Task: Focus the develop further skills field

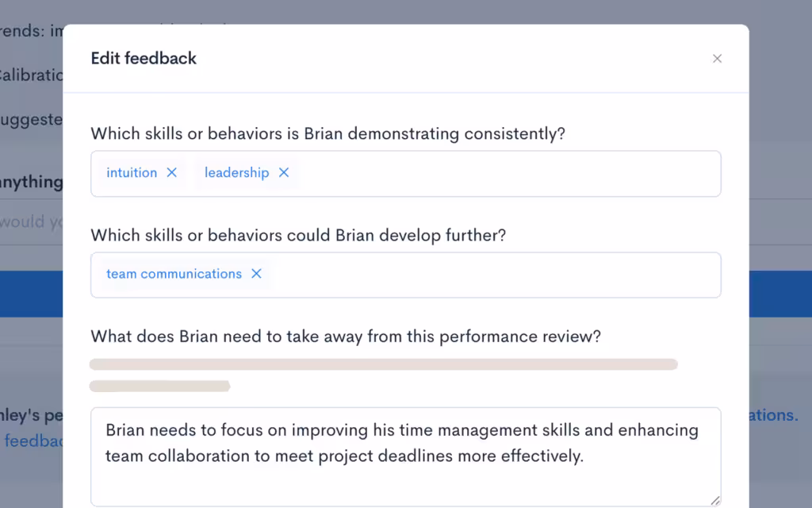Action: coord(405,275)
